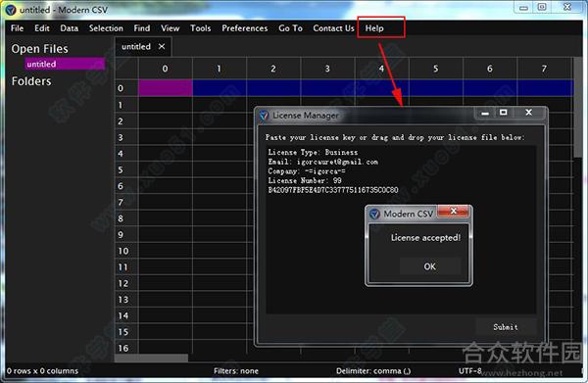Select the column 4 header
588x383 pixels.
click(381, 69)
